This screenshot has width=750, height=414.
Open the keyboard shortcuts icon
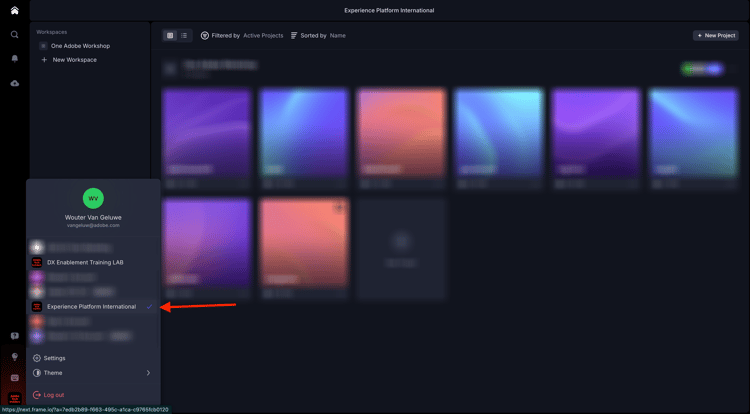point(14,378)
